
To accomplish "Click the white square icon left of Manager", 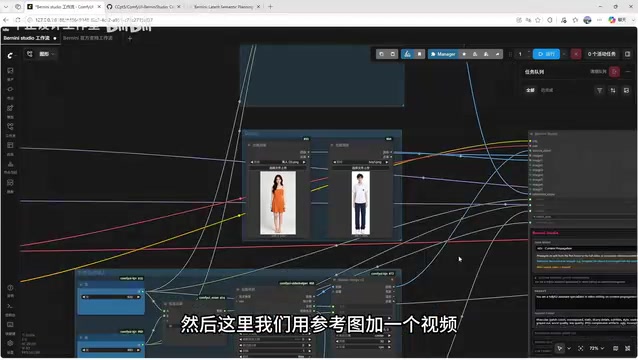I will [x=420, y=54].
